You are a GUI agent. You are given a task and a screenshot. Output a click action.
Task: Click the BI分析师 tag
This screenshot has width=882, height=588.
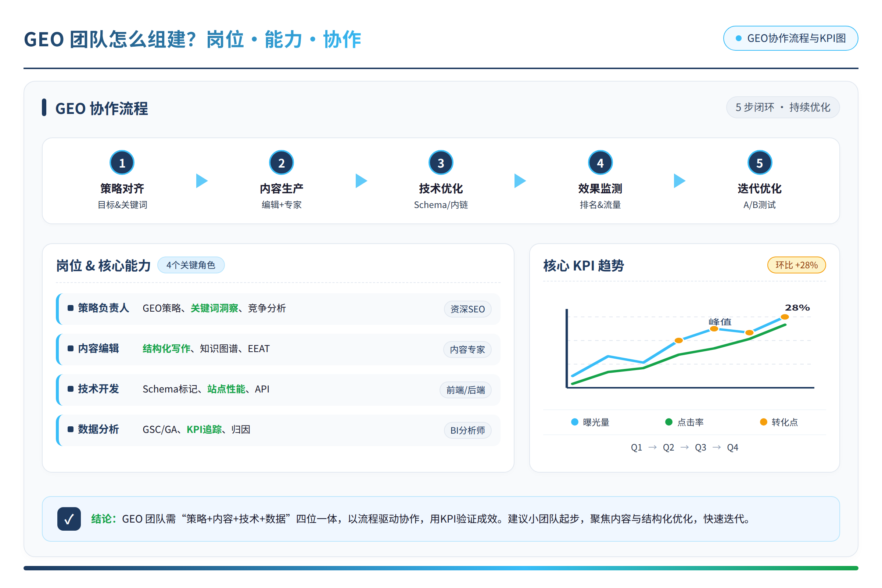point(467,430)
